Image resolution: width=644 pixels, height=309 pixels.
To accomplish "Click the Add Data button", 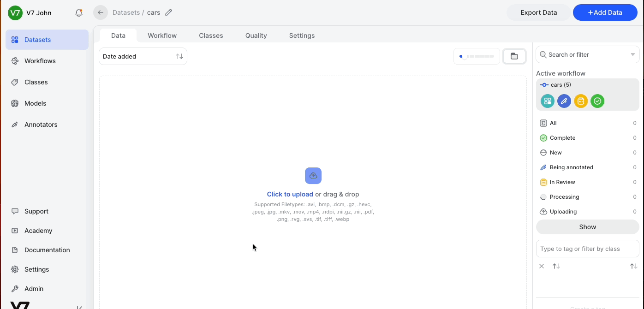I will (x=605, y=12).
